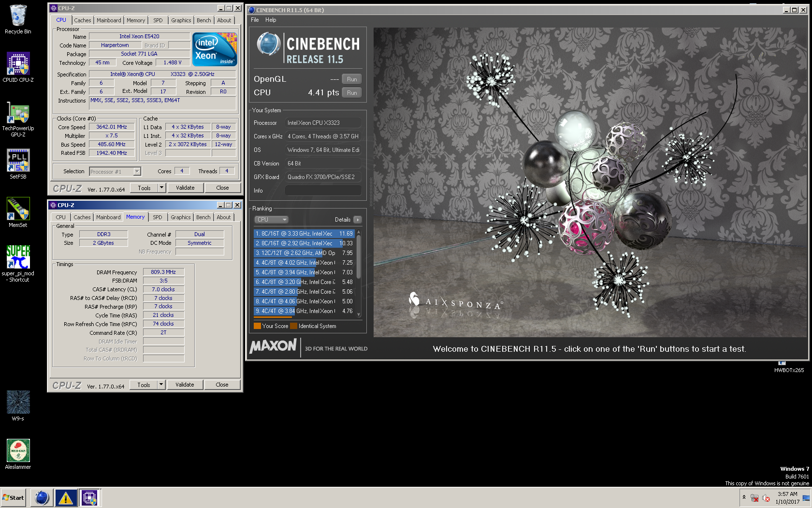Open the SetFSB desktop icon
The image size is (812, 508).
18,164
